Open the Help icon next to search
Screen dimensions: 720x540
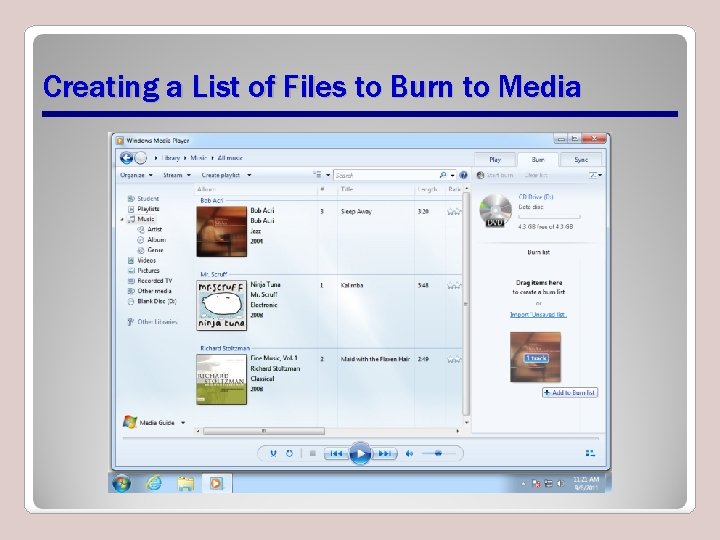[463, 175]
